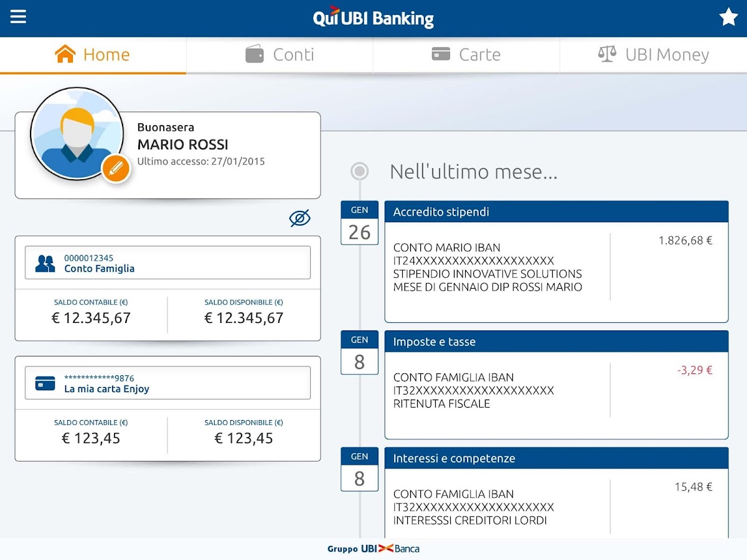Open the Interessi e competenze transaction

557,493
